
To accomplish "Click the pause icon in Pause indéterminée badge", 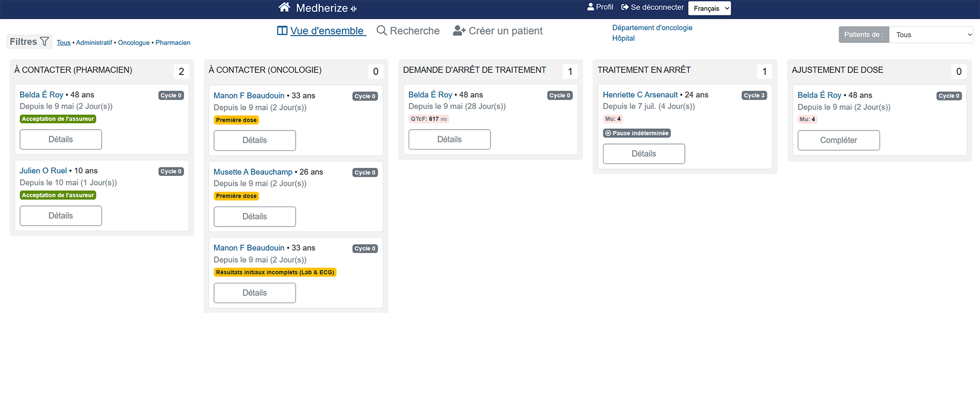I will (x=608, y=133).
